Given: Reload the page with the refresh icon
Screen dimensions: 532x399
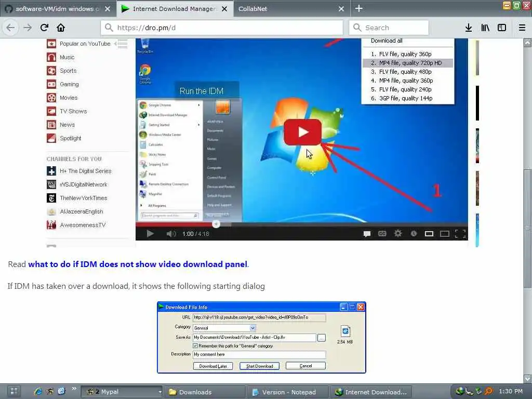Looking at the screenshot, I should pos(44,28).
